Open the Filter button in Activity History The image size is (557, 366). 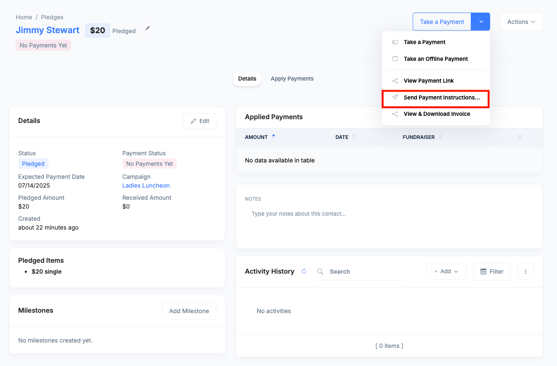[x=492, y=271]
